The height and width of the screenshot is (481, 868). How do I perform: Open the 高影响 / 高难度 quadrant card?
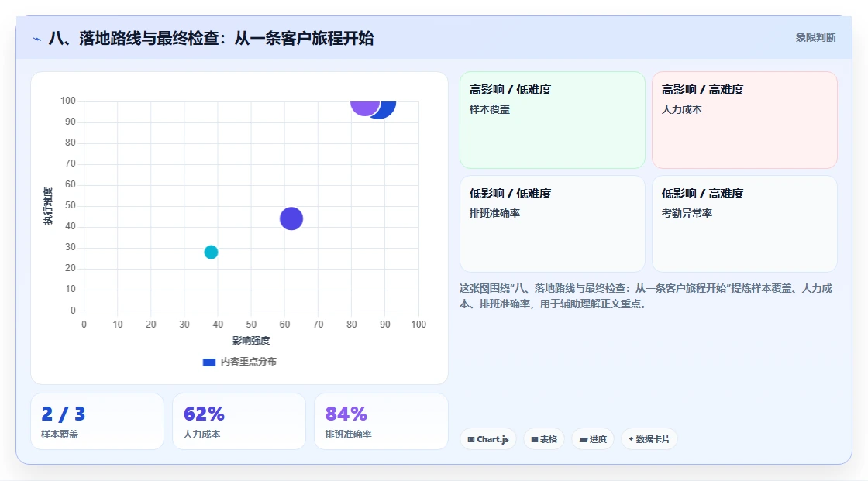[745, 120]
